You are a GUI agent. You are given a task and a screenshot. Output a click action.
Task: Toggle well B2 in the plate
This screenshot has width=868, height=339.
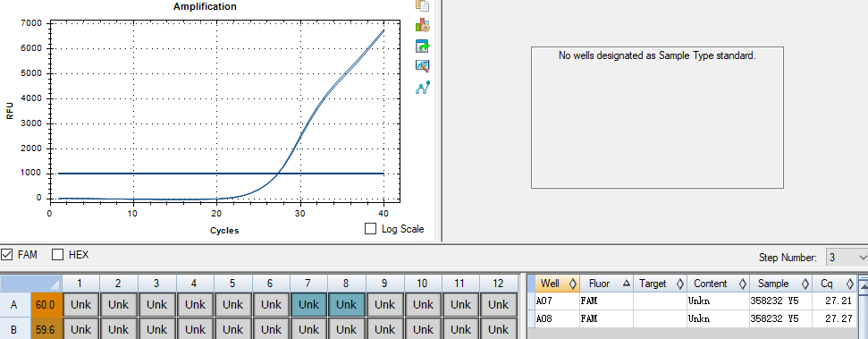(119, 329)
